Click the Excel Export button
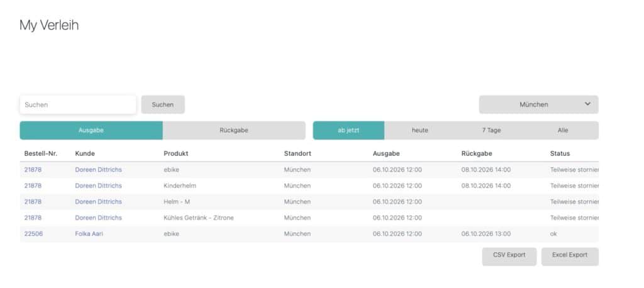This screenshot has height=288, width=644. [570, 257]
